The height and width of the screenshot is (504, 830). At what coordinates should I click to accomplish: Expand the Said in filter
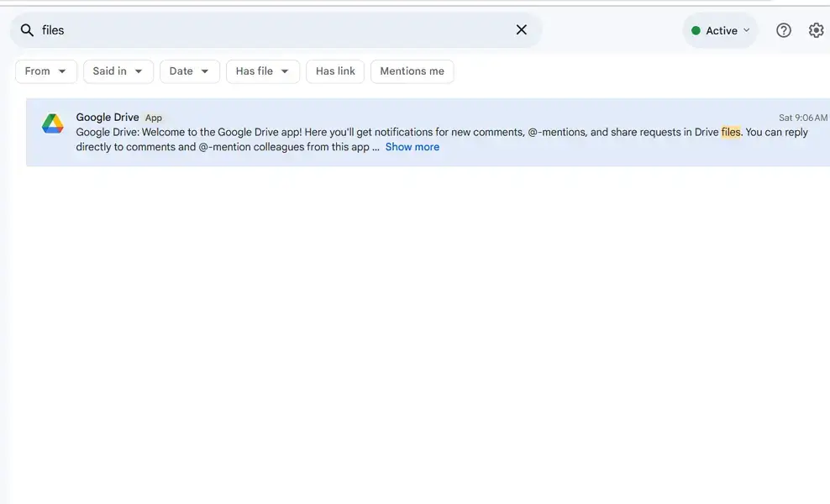point(118,71)
